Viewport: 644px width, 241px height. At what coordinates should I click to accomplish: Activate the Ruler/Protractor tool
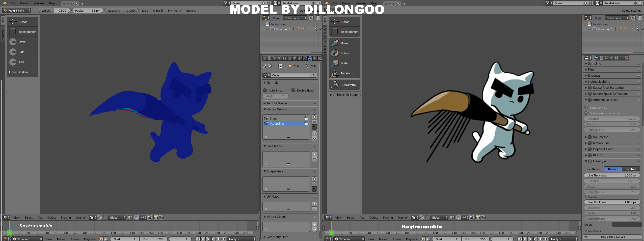pos(344,85)
